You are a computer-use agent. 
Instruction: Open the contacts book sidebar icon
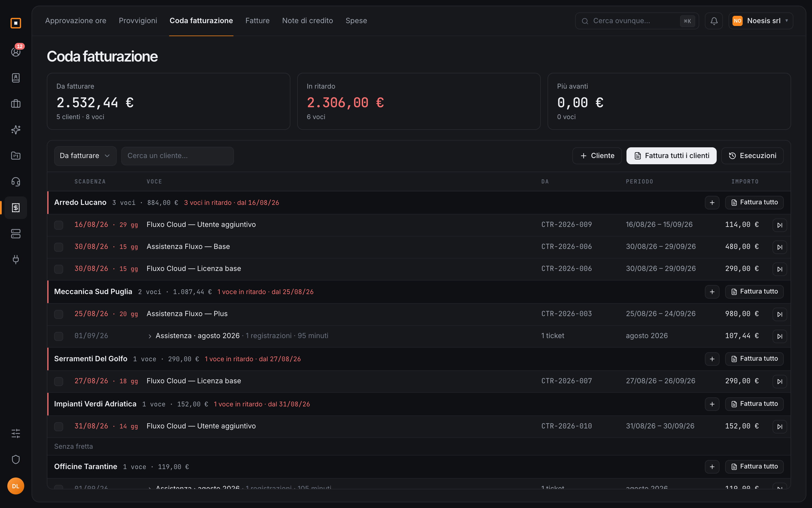16,78
